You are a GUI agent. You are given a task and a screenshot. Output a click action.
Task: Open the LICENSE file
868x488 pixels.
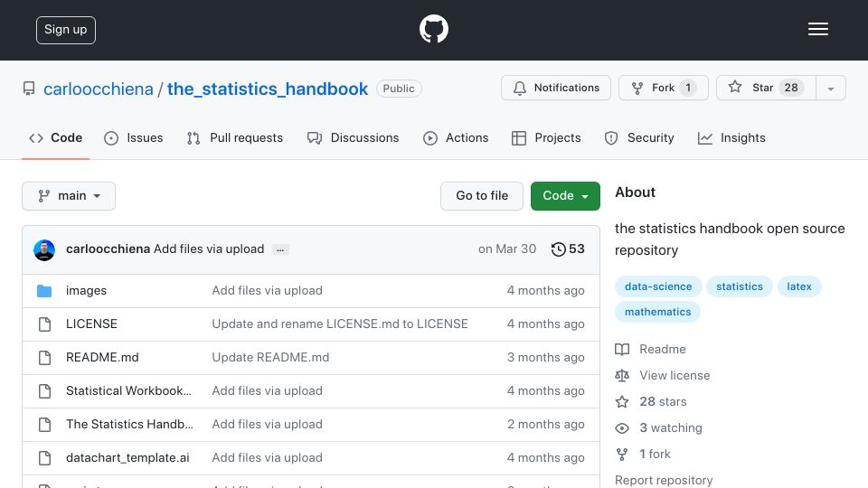91,324
